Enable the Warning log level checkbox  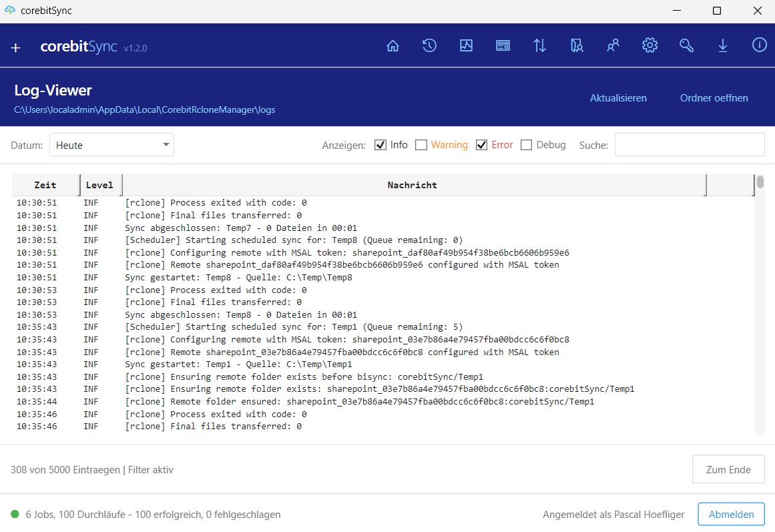(x=421, y=144)
